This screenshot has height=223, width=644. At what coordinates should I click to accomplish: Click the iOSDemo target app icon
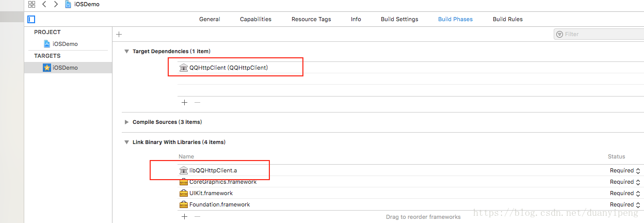click(x=47, y=68)
